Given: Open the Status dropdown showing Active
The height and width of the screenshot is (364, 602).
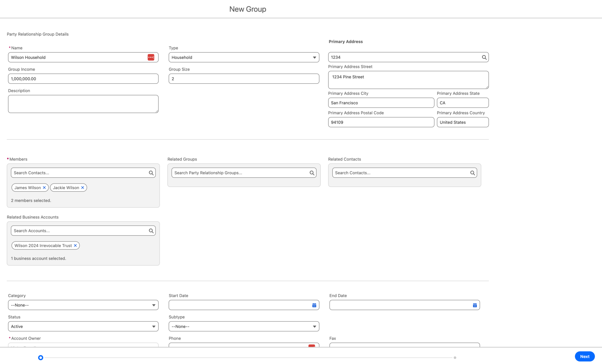Looking at the screenshot, I should click(153, 326).
